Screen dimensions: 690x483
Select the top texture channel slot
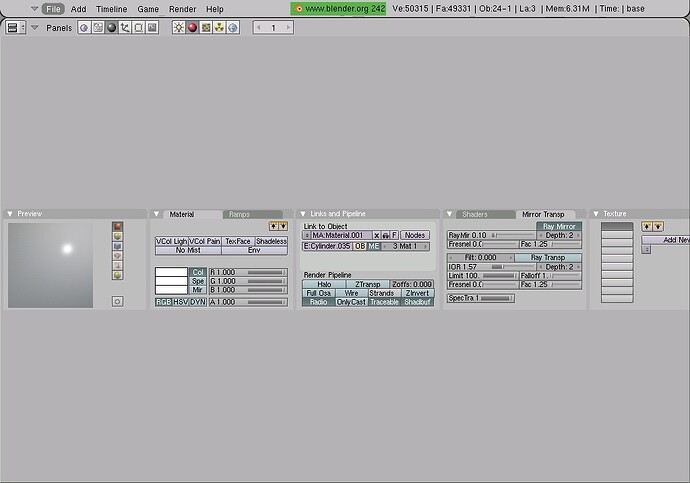tap(617, 226)
